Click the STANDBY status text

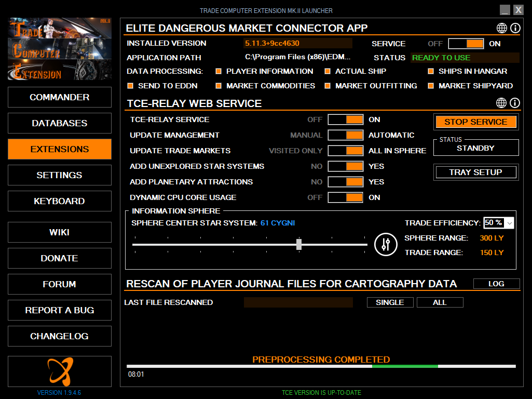(x=475, y=148)
